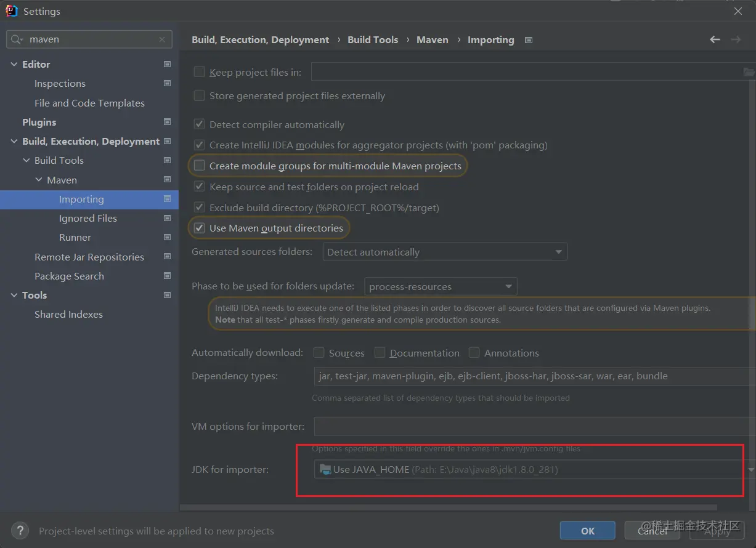Viewport: 756px width, 548px height.
Task: Click the search magnifier icon in settings search
Action: pyautogui.click(x=17, y=39)
